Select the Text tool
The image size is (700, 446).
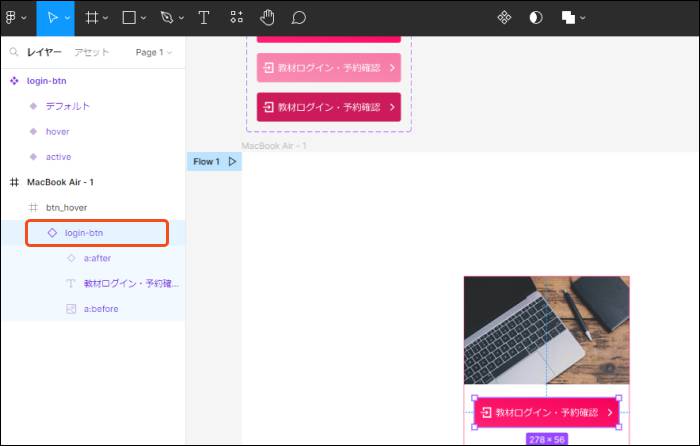[204, 17]
